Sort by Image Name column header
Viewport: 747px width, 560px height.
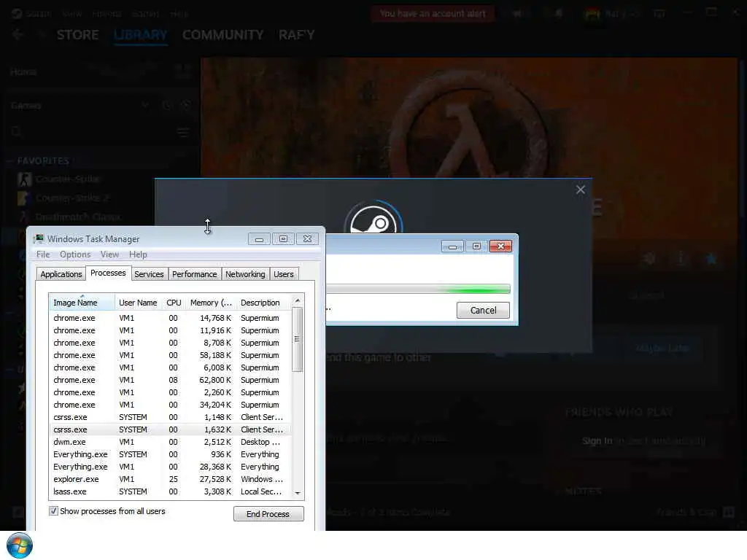82,303
